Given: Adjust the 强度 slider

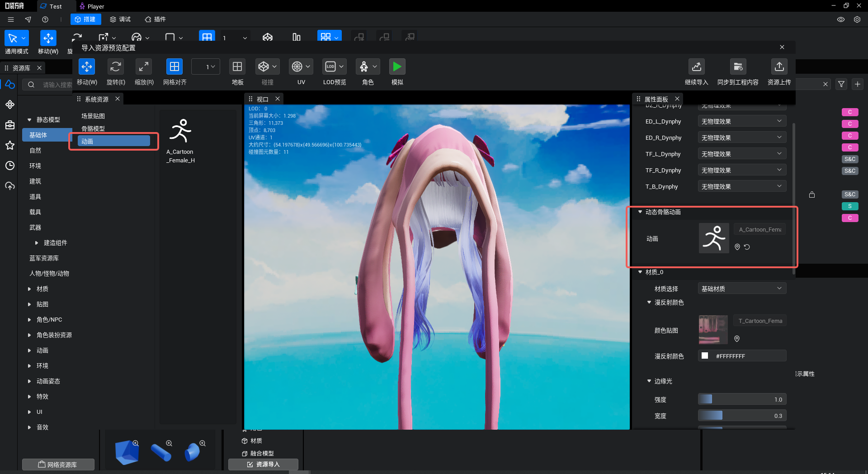Looking at the screenshot, I should tap(742, 399).
